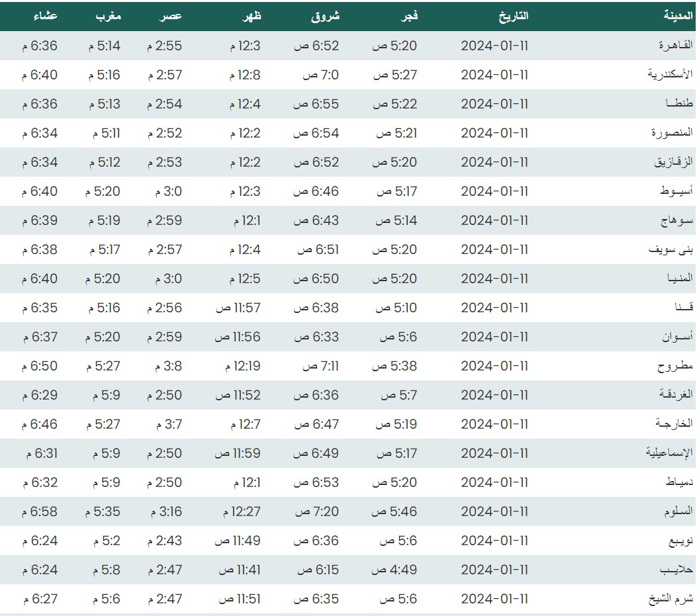The image size is (697, 616).
Task: Select the فجر column header
Action: pyautogui.click(x=406, y=16)
